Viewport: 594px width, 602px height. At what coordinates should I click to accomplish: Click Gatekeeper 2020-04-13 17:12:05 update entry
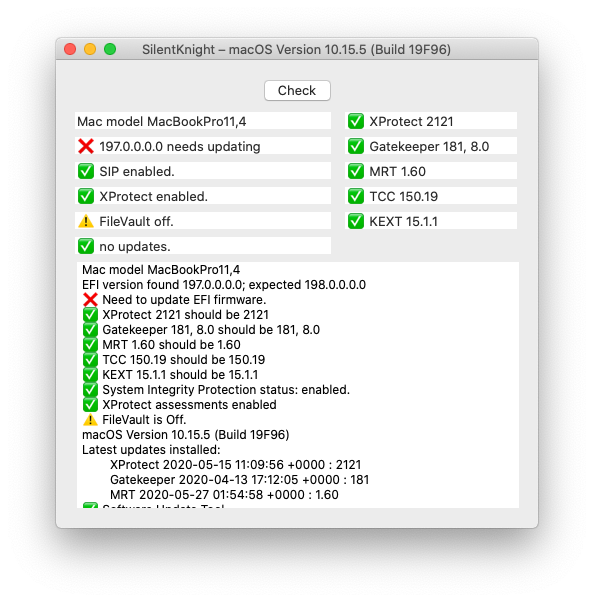(x=240, y=480)
